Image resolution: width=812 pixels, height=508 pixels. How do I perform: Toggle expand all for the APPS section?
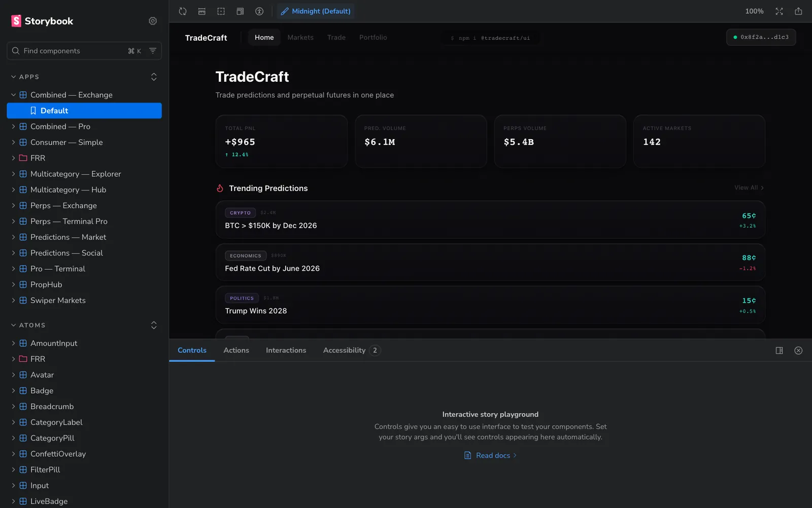click(x=154, y=77)
